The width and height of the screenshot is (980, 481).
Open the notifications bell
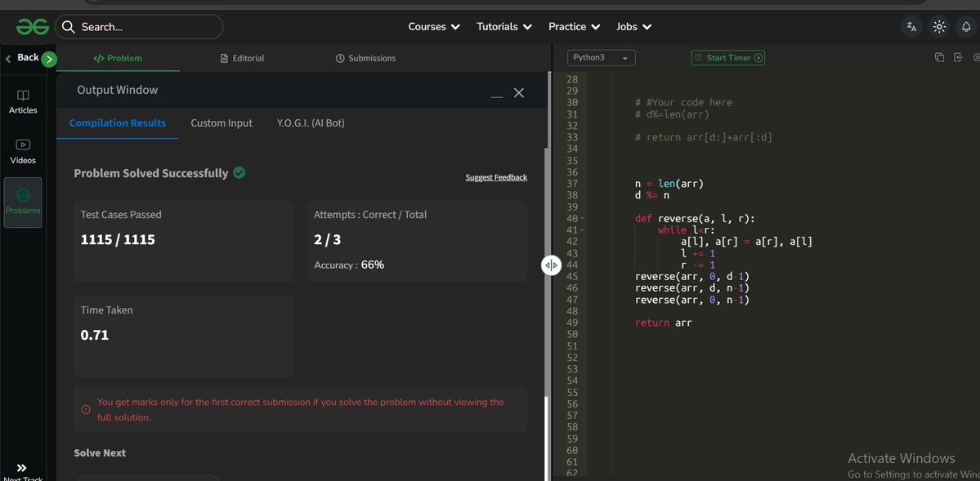pyautogui.click(x=966, y=27)
